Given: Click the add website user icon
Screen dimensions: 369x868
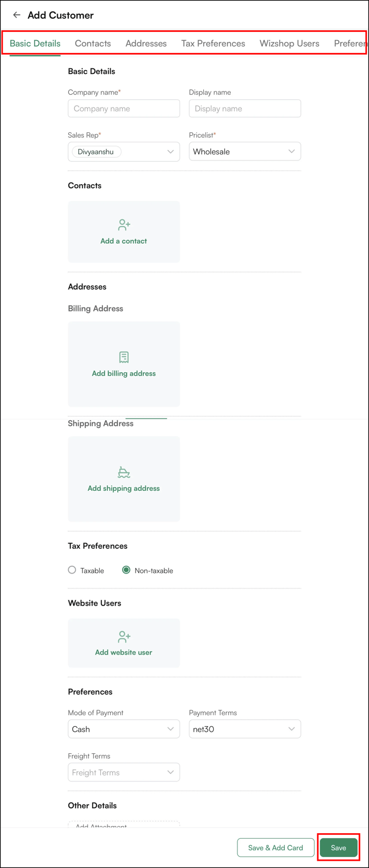Looking at the screenshot, I should click(124, 637).
